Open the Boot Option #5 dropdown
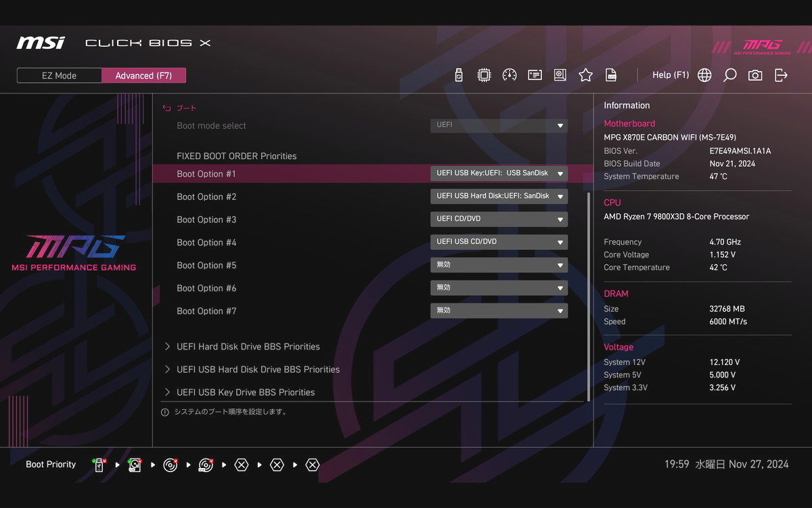Screen dimensions: 812x508 [x=499, y=265]
